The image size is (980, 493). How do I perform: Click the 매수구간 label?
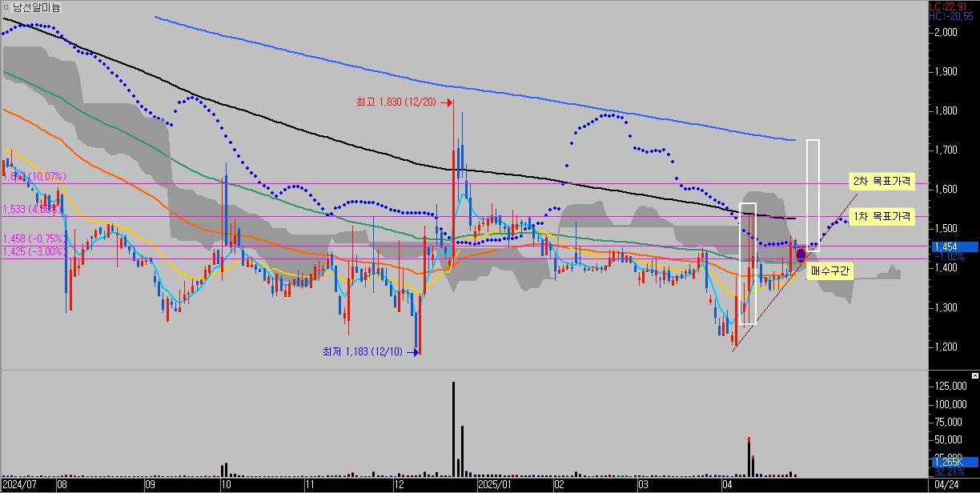coord(829,271)
